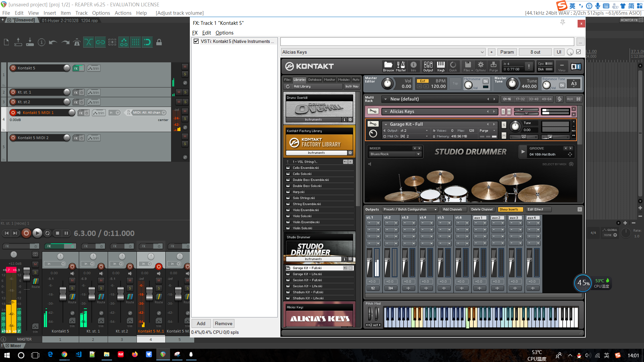This screenshot has height=362, width=644.
Task: Switch to the Database tab in Kontakt browser
Action: coord(315,80)
